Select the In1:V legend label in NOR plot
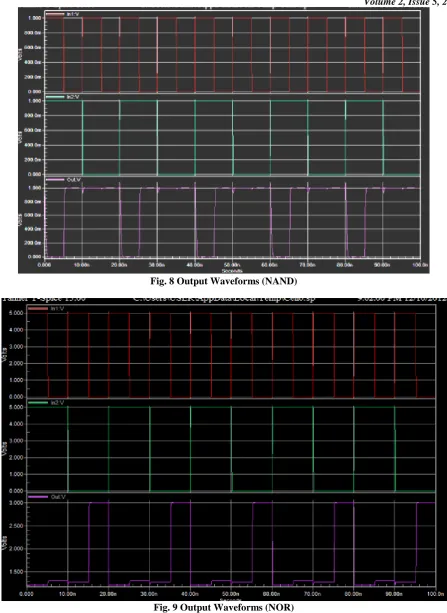The width and height of the screenshot is (447, 613). pyautogui.click(x=57, y=309)
